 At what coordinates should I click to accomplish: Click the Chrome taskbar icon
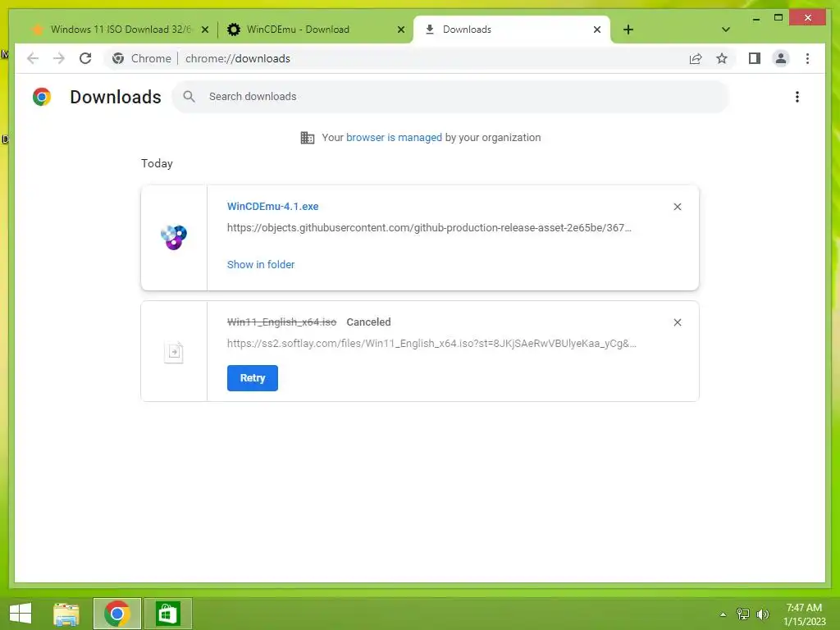(x=117, y=614)
